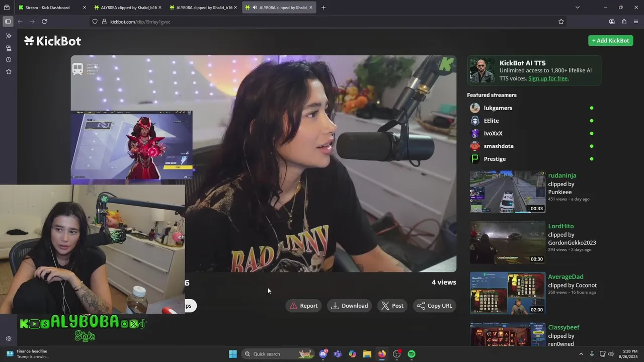The width and height of the screenshot is (644, 362).
Task: Open the Windows Start menu
Action: (x=233, y=354)
